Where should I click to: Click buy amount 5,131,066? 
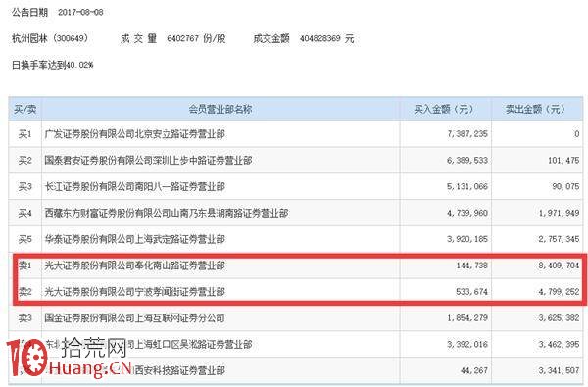coord(467,186)
